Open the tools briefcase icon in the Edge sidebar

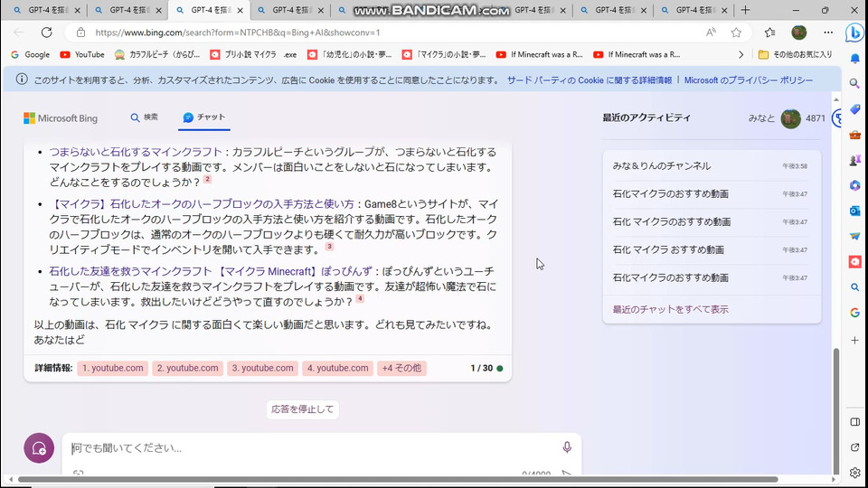click(854, 135)
